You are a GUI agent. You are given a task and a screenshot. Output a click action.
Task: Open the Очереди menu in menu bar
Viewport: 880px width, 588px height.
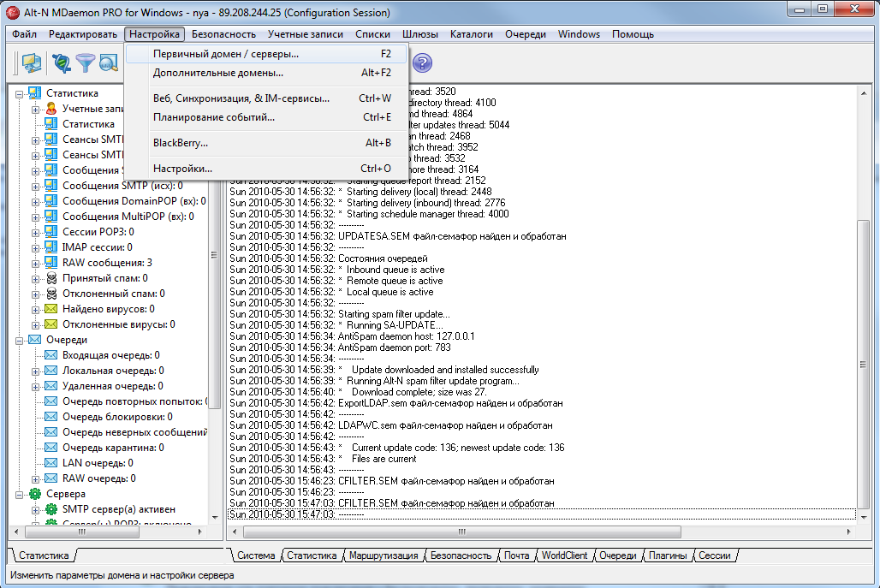point(526,34)
